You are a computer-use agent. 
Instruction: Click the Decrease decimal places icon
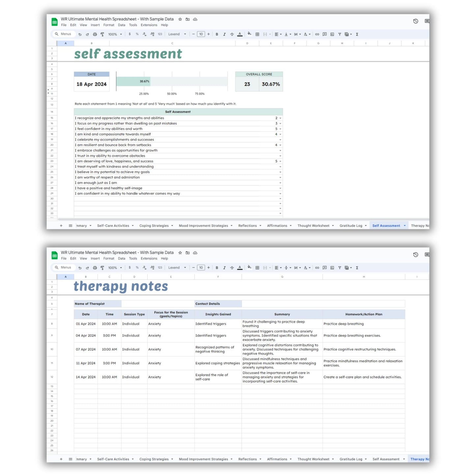point(144,34)
